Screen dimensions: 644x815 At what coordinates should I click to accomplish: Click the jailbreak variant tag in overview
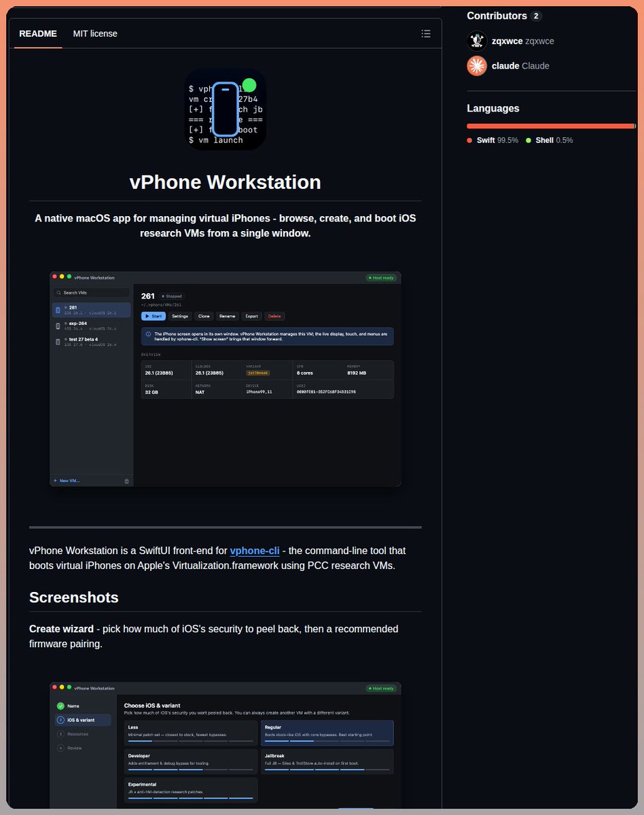click(x=257, y=373)
